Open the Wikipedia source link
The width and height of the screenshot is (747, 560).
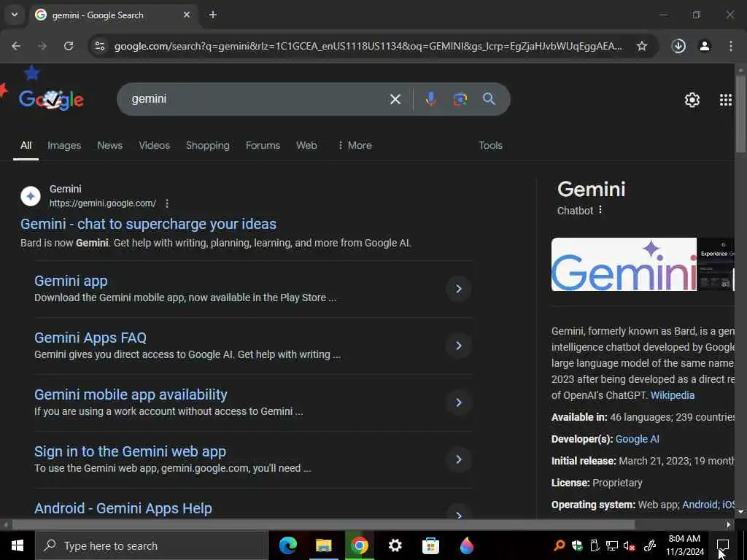tap(672, 395)
